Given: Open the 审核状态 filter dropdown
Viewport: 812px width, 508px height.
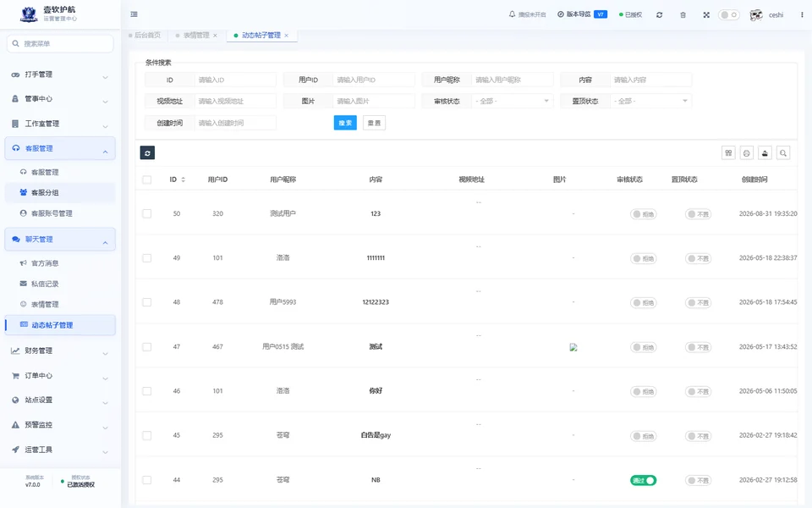Looking at the screenshot, I should pos(513,101).
